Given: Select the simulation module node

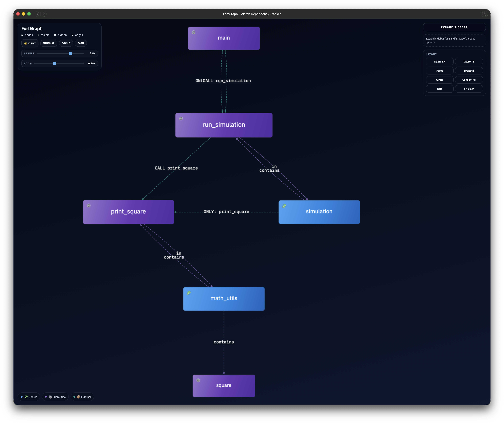Looking at the screenshot, I should 319,212.
